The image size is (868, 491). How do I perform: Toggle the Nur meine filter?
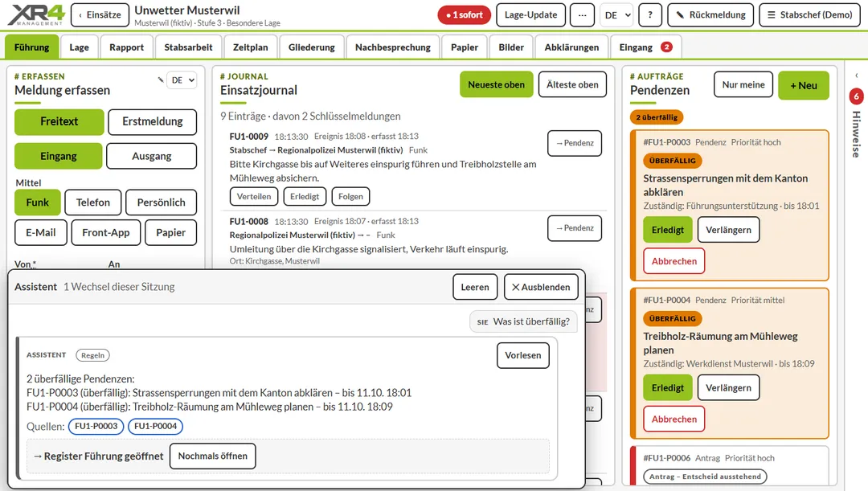coord(743,84)
